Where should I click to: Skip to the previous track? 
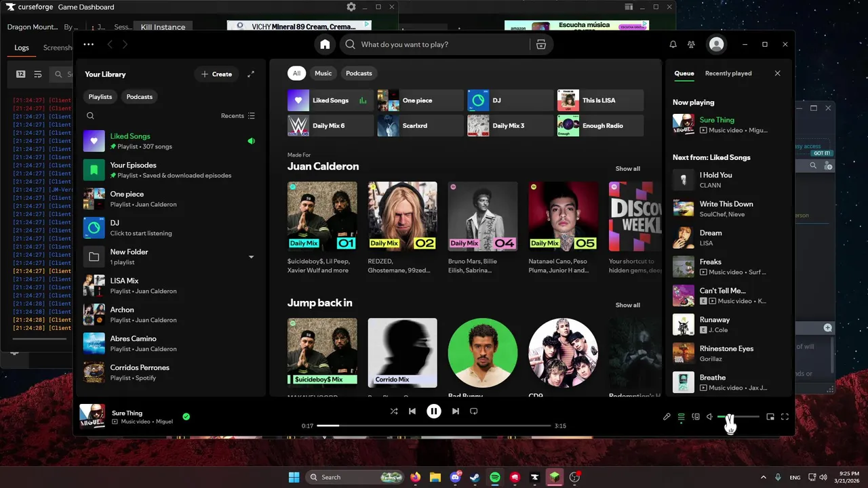[412, 411]
